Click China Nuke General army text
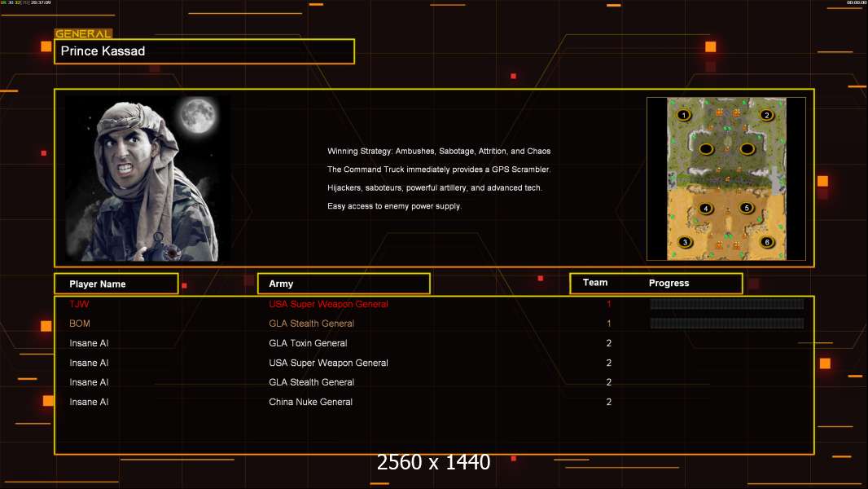868x489 pixels. (x=310, y=402)
